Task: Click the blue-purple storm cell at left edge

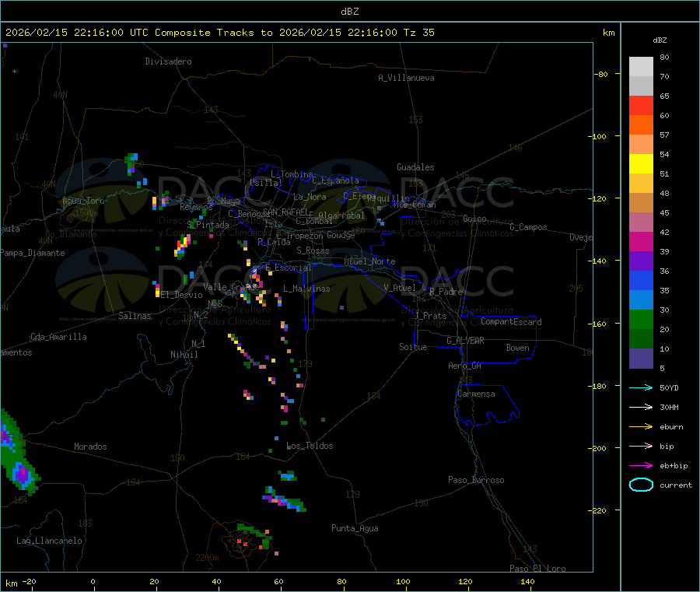Action: [x=22, y=475]
